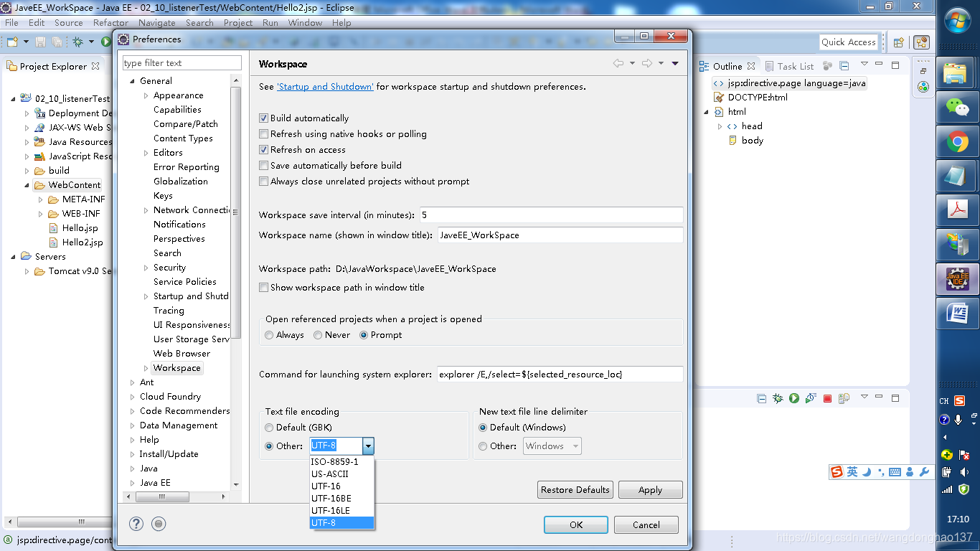Open the 'Startup and Shutdown' link
This screenshot has height=551, width=980.
tap(325, 87)
